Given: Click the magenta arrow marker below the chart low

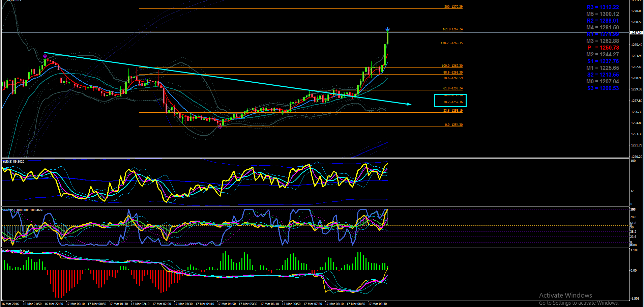Looking at the screenshot, I should (220, 127).
